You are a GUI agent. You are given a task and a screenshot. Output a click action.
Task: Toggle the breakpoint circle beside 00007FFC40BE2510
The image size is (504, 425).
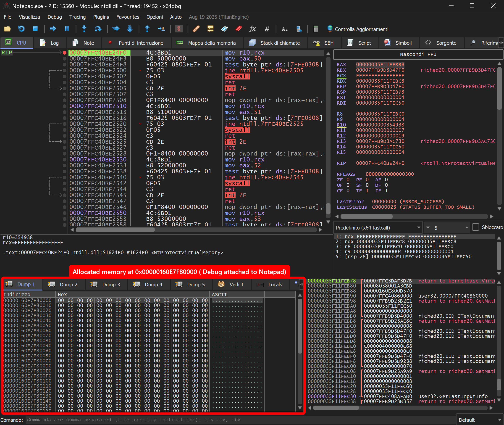coord(64,106)
